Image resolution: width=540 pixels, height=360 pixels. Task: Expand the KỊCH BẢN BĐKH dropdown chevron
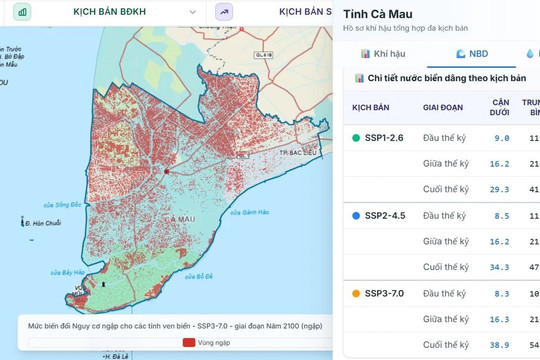pos(193,12)
